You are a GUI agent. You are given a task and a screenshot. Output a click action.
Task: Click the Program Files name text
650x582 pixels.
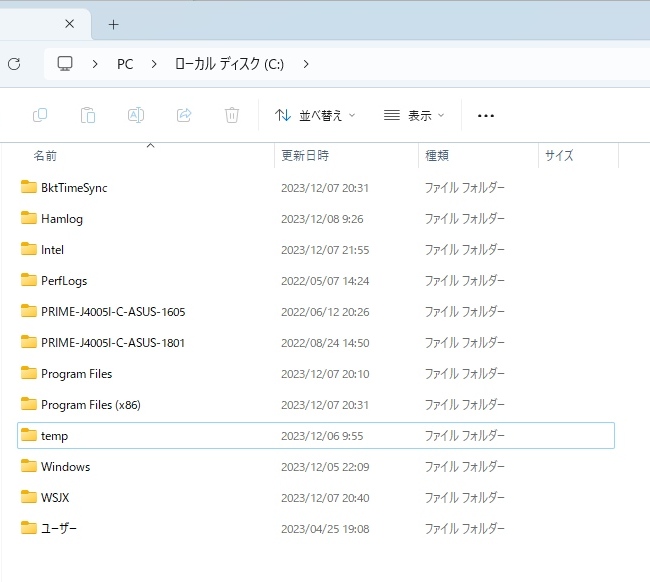tap(76, 374)
